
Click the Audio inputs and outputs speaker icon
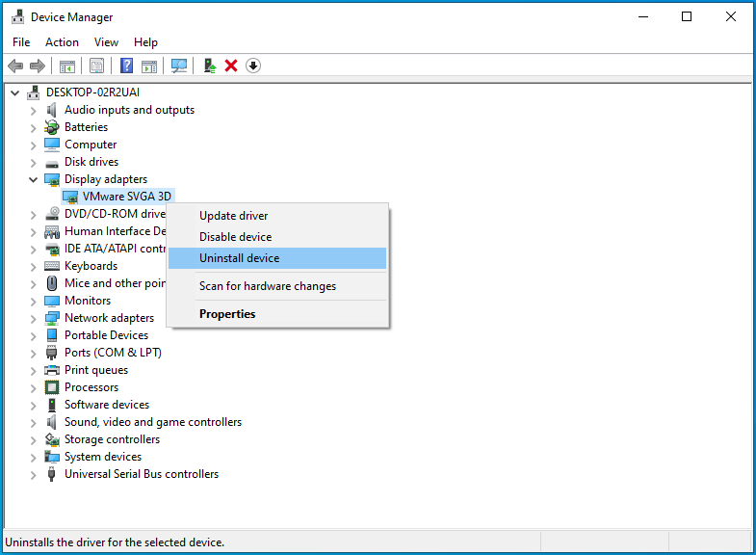click(x=52, y=110)
